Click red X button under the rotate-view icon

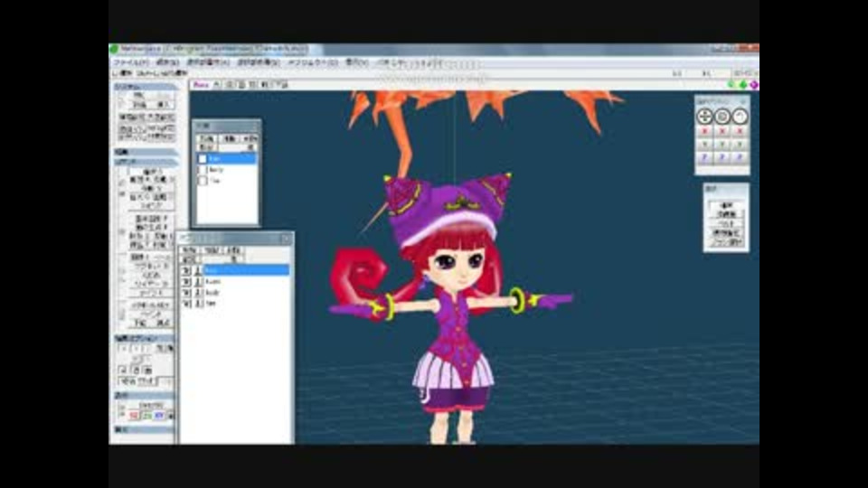pos(741,132)
